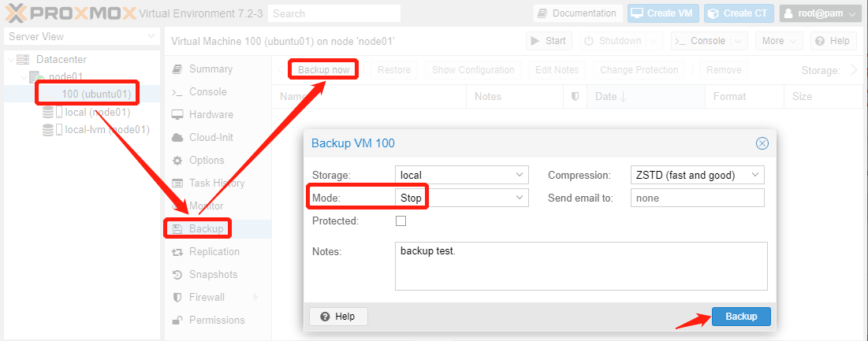The height and width of the screenshot is (341, 868).
Task: Click the Restore toolbar button
Action: click(x=394, y=69)
